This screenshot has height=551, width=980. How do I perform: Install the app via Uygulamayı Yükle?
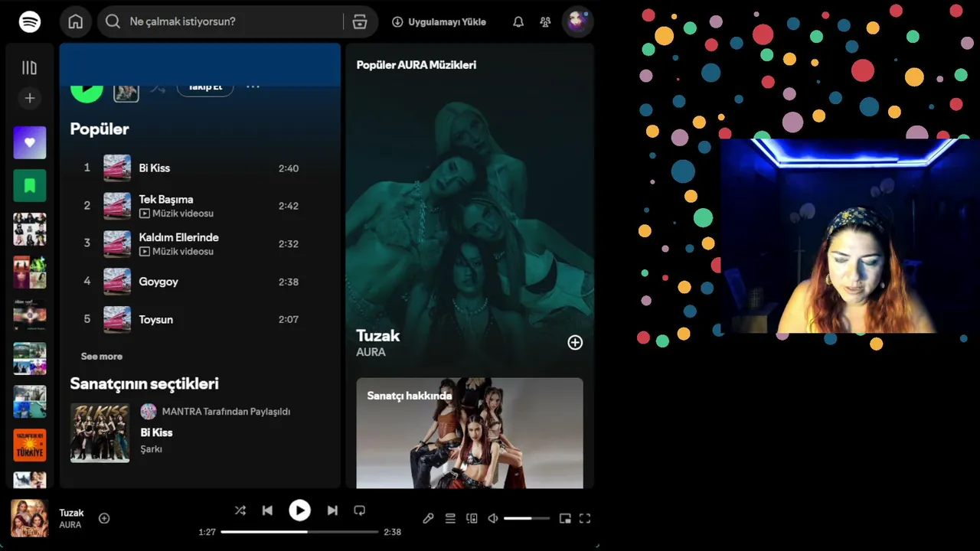click(x=439, y=22)
